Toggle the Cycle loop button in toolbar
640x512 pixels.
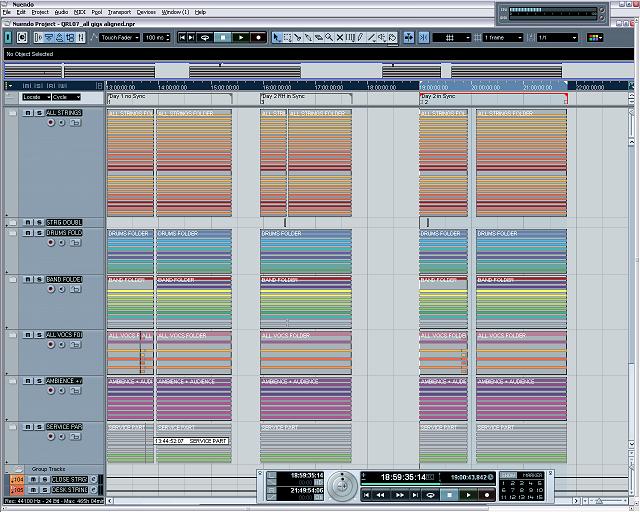(x=205, y=38)
